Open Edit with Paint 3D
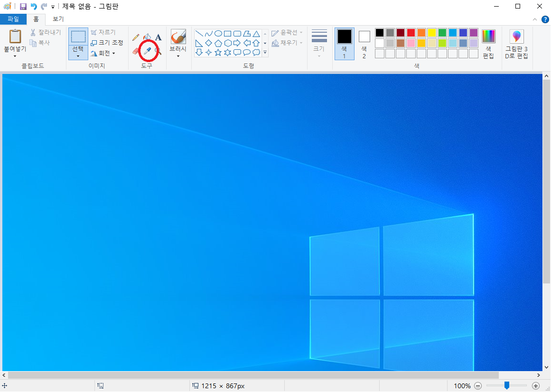The height and width of the screenshot is (392, 551). click(516, 44)
